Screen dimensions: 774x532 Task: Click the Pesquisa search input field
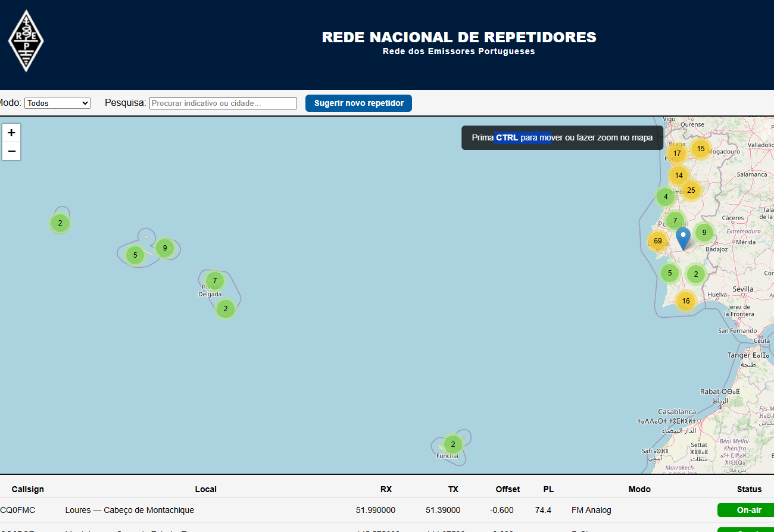point(223,103)
